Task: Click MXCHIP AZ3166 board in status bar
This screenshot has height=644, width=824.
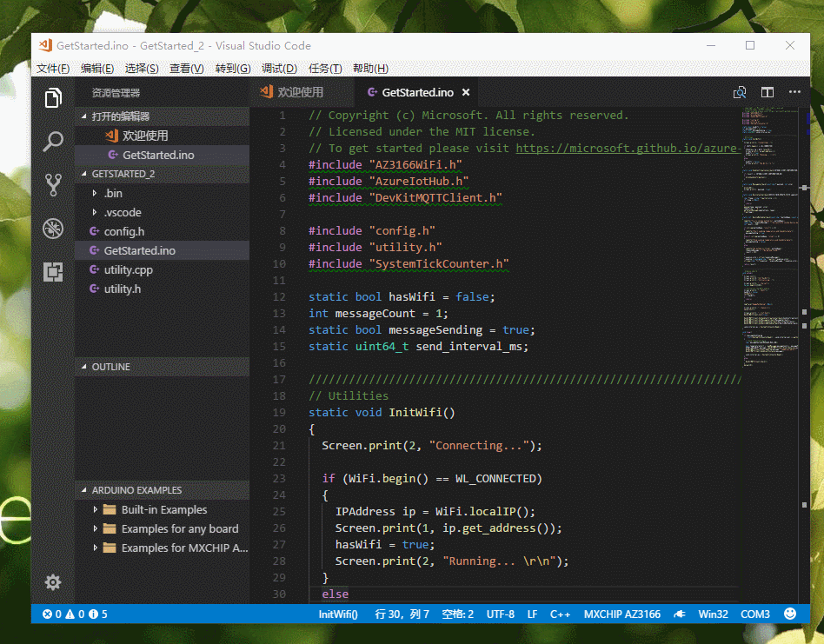Action: (x=621, y=614)
